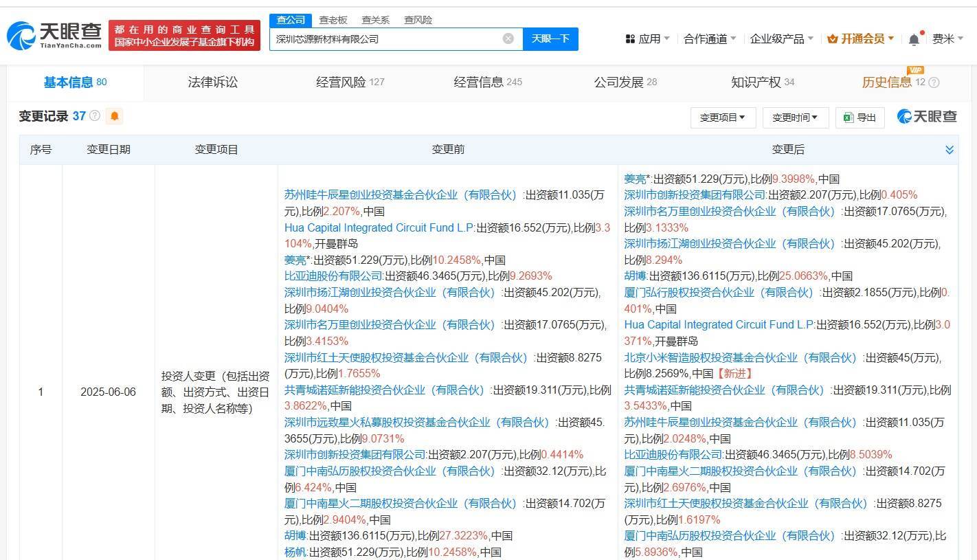Open 深圳市红土天使股权投资基金 link in 变更前
The height and width of the screenshot is (560, 977).
[x=406, y=357]
